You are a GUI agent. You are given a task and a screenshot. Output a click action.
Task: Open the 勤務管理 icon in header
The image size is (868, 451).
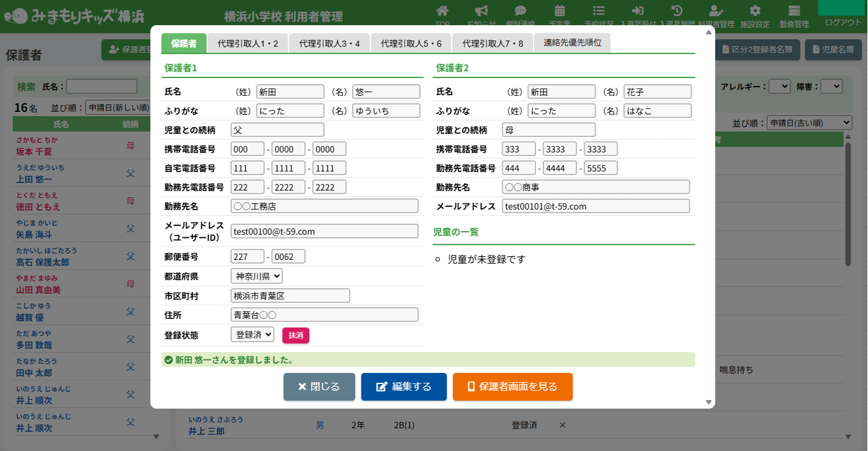click(x=794, y=11)
